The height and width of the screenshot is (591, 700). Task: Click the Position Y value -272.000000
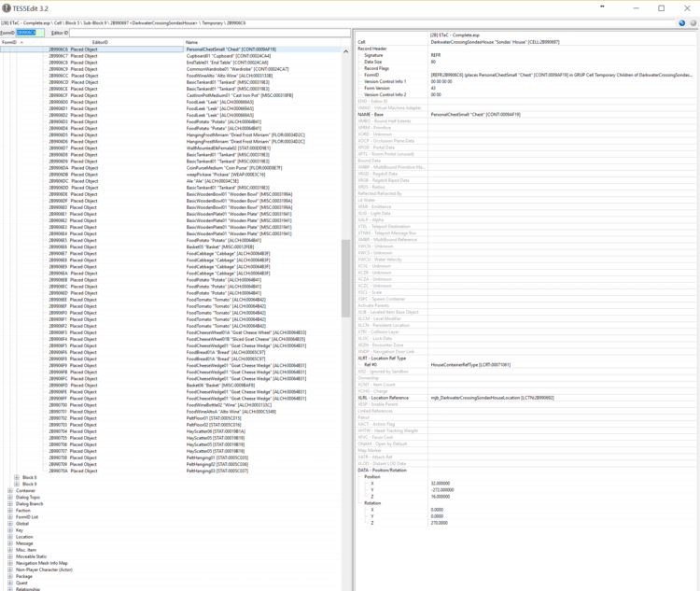[x=442, y=490]
